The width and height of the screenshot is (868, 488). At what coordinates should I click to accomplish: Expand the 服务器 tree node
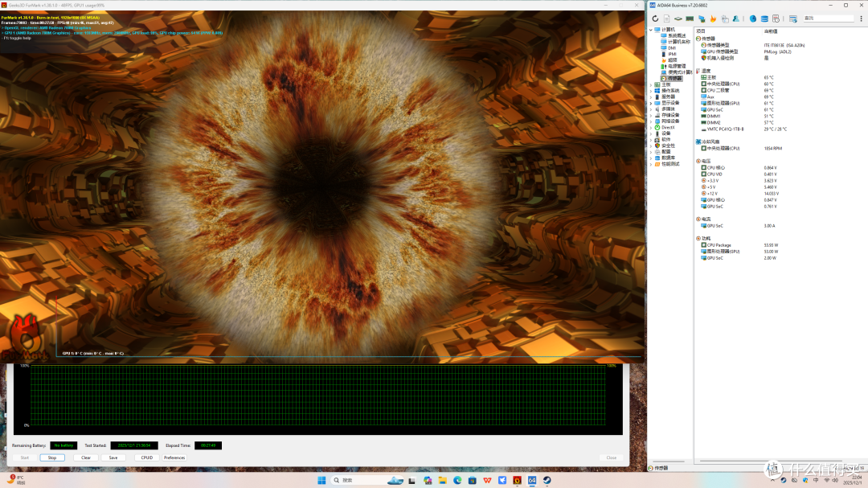tap(651, 97)
